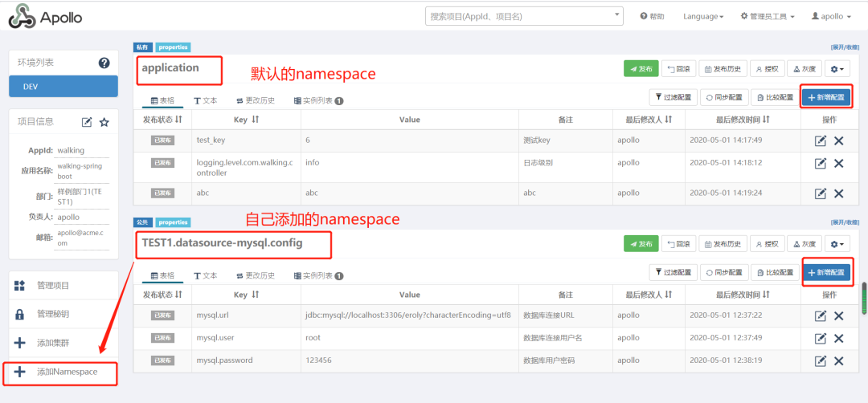Open 更改历史 tab in datasource namespace
This screenshot has height=403, width=868.
tap(255, 275)
